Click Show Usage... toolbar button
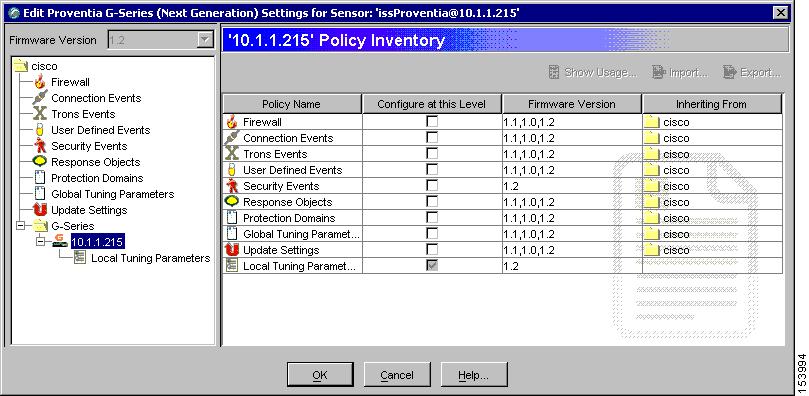 (x=592, y=73)
